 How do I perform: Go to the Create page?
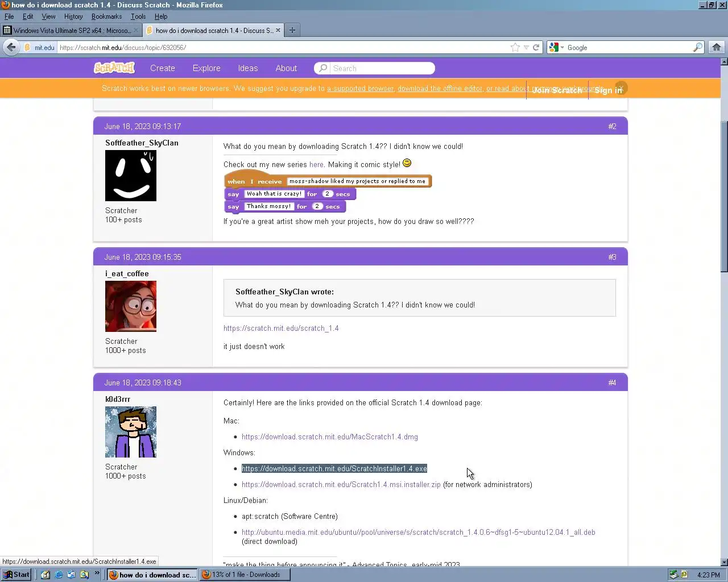tap(163, 68)
